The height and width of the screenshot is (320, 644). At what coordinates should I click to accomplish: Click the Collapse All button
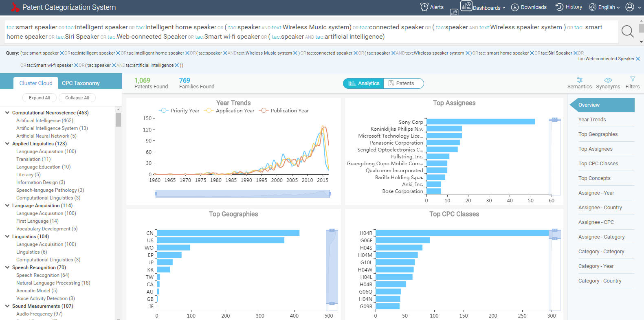[x=77, y=98]
